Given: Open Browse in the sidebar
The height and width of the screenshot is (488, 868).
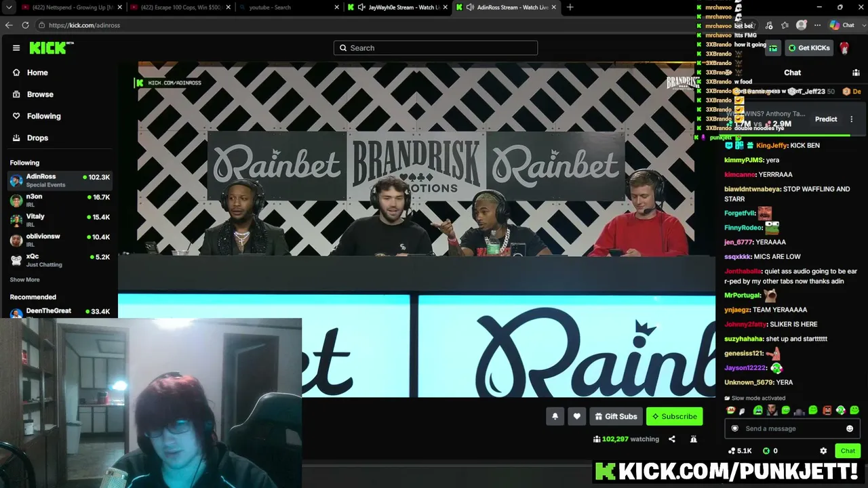Looking at the screenshot, I should (x=40, y=94).
